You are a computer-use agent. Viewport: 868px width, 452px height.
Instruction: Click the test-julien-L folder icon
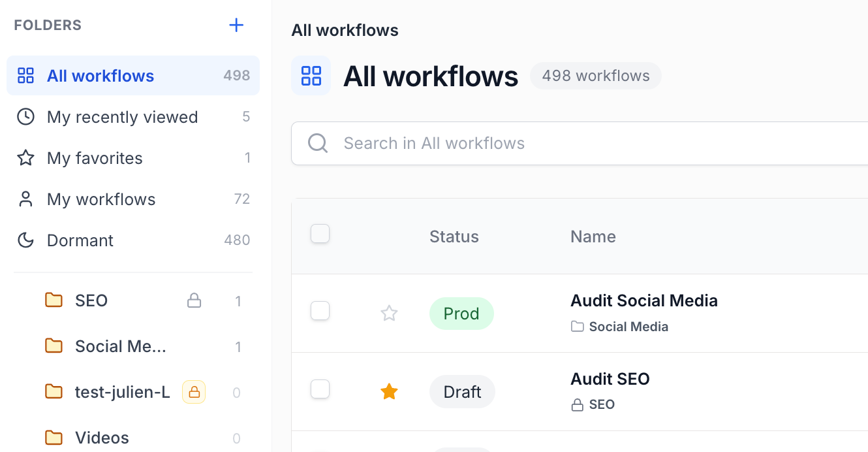54,392
